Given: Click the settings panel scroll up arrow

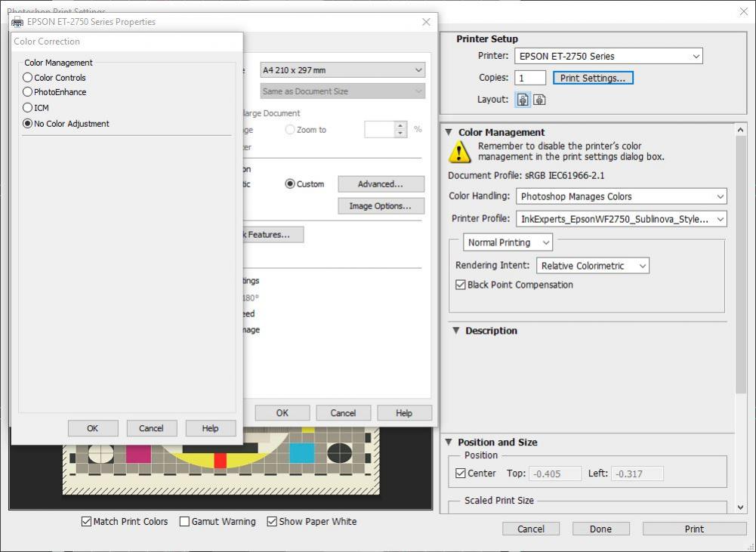Looking at the screenshot, I should 741,130.
